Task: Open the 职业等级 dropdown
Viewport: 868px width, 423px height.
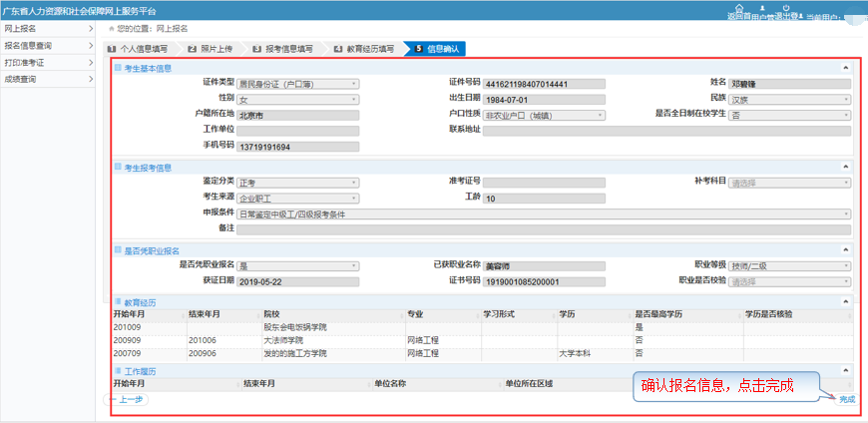Action: tap(789, 266)
